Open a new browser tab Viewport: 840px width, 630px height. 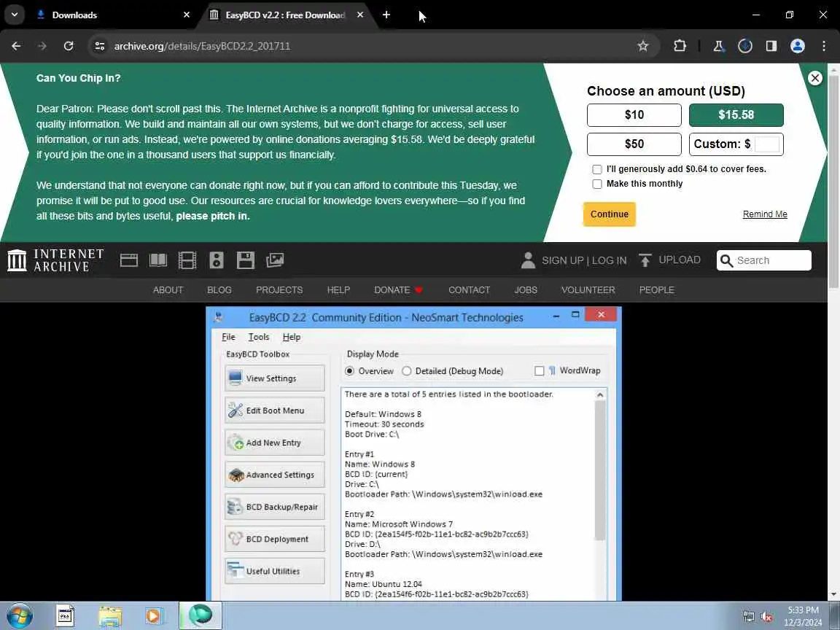coord(386,15)
